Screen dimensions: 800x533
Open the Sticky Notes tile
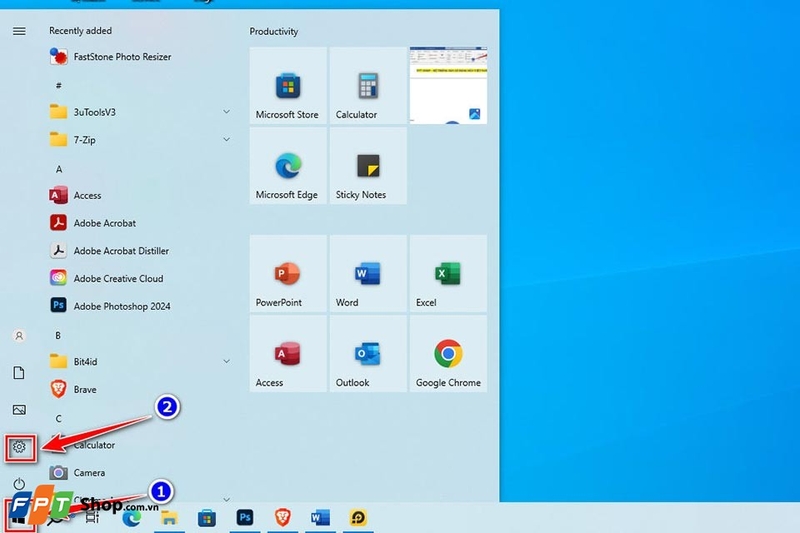[368, 166]
